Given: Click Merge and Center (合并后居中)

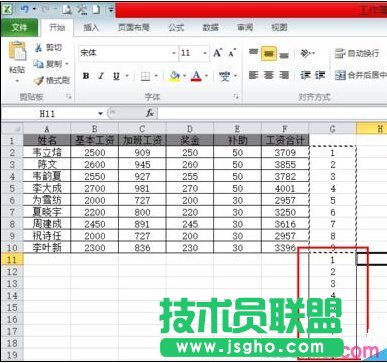Looking at the screenshot, I should point(361,75).
